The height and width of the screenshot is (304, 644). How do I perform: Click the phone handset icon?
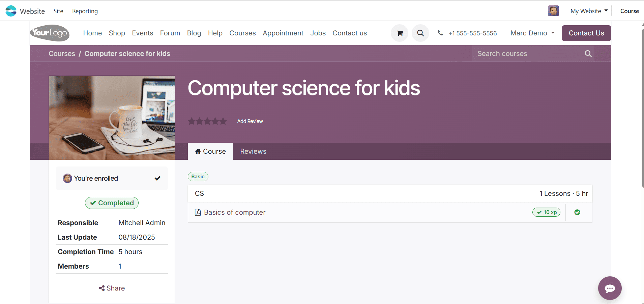(x=440, y=33)
